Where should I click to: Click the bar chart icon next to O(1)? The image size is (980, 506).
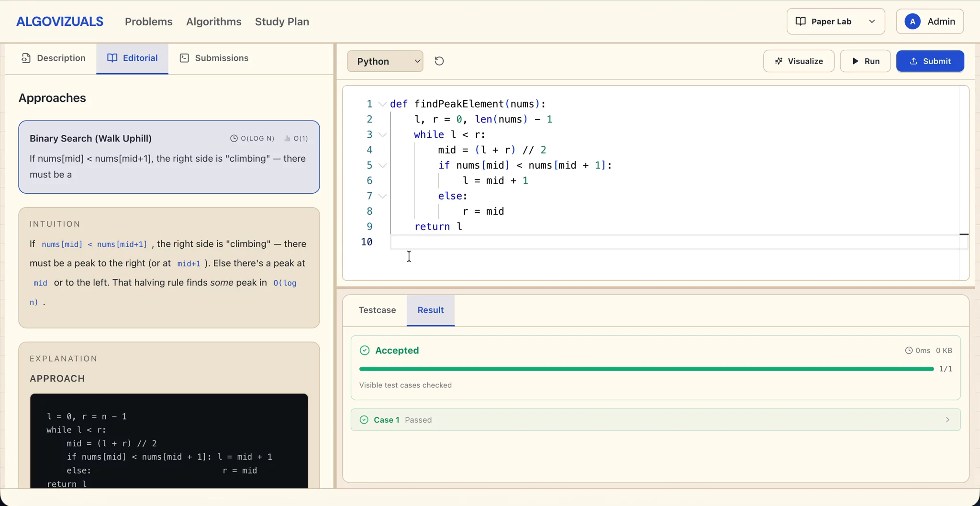[287, 139]
